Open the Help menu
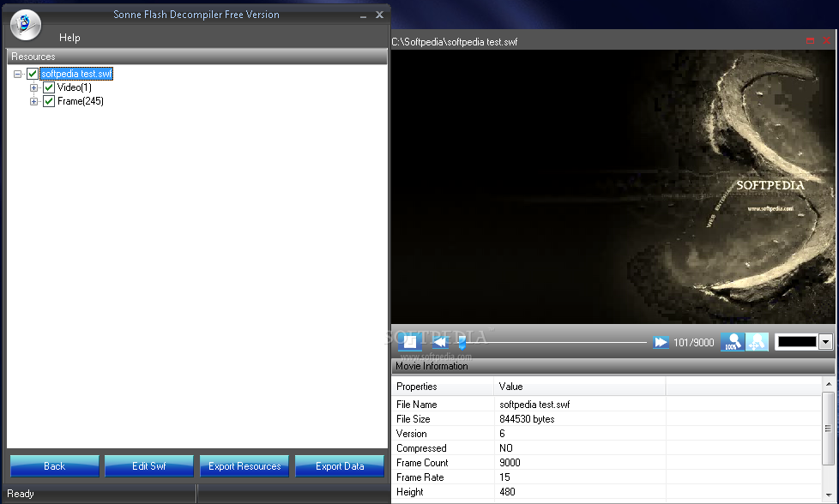The image size is (839, 504). (69, 38)
